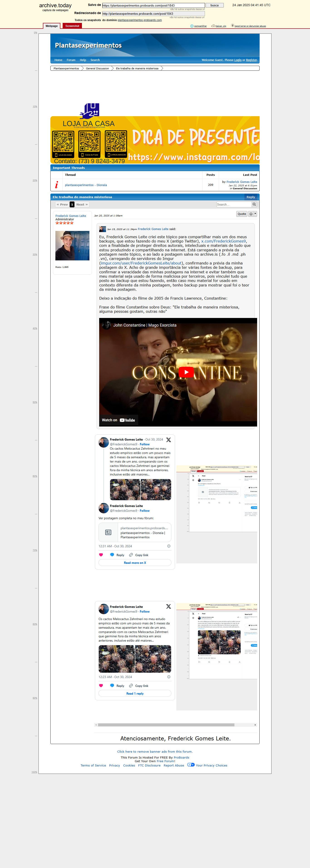Click Copy link icon on 12:31 AM tweet

[x=131, y=555]
